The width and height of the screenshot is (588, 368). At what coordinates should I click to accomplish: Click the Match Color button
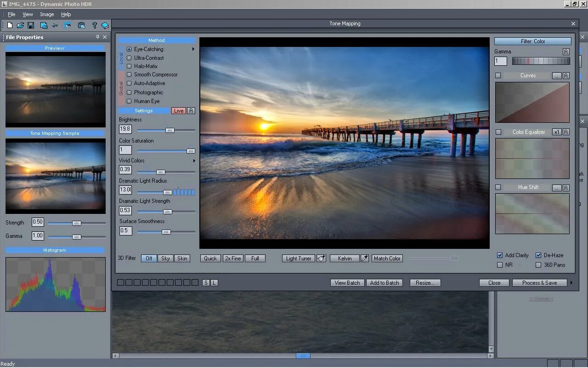point(387,258)
